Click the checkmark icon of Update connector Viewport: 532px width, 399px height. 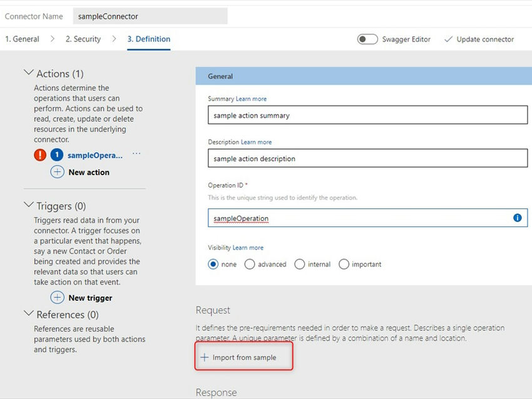pyautogui.click(x=448, y=39)
